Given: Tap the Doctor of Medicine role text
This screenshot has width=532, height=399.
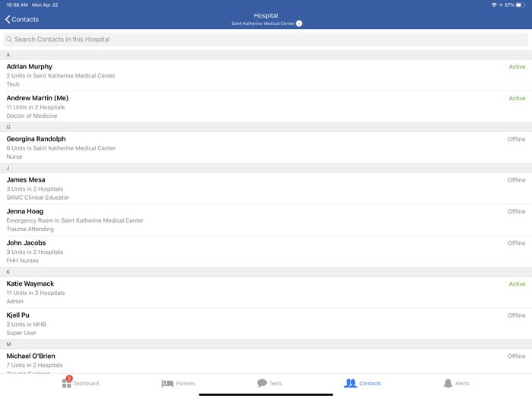Looking at the screenshot, I should pos(32,116).
